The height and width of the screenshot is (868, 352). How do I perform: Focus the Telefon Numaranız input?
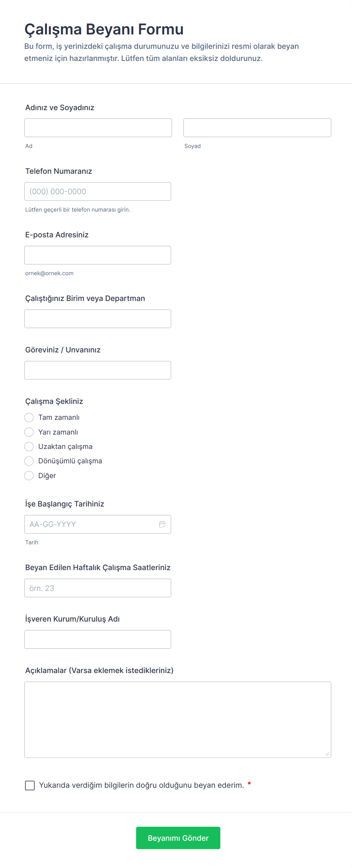[98, 192]
